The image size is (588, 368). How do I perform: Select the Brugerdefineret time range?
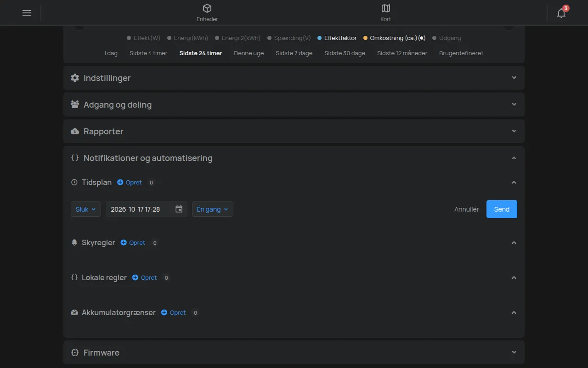[x=461, y=53]
